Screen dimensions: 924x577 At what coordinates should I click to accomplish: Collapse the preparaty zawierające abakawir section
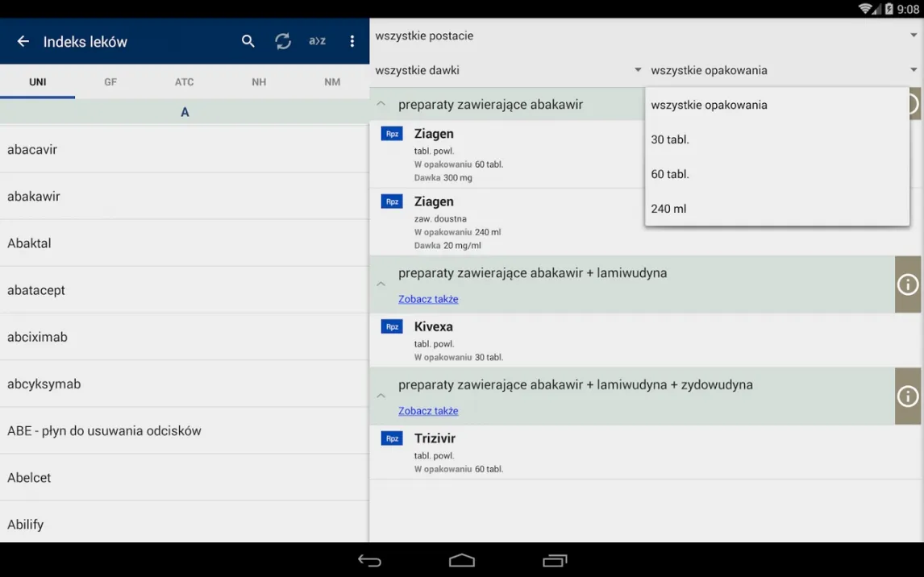coord(381,105)
